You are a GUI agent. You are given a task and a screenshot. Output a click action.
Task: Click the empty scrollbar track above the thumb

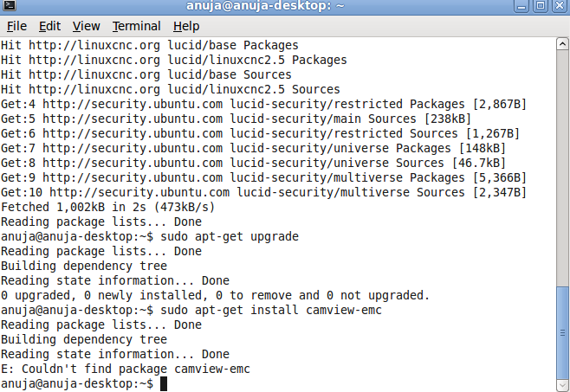[562, 168]
